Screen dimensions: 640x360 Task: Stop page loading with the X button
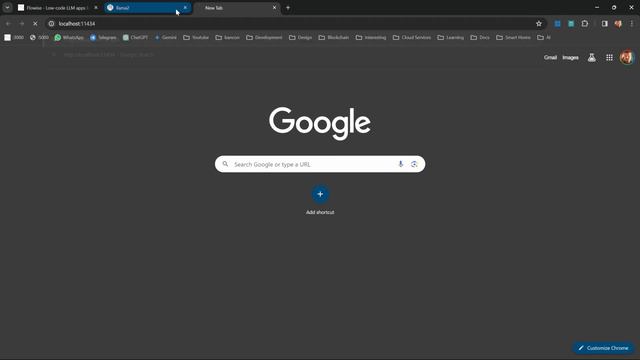click(35, 24)
